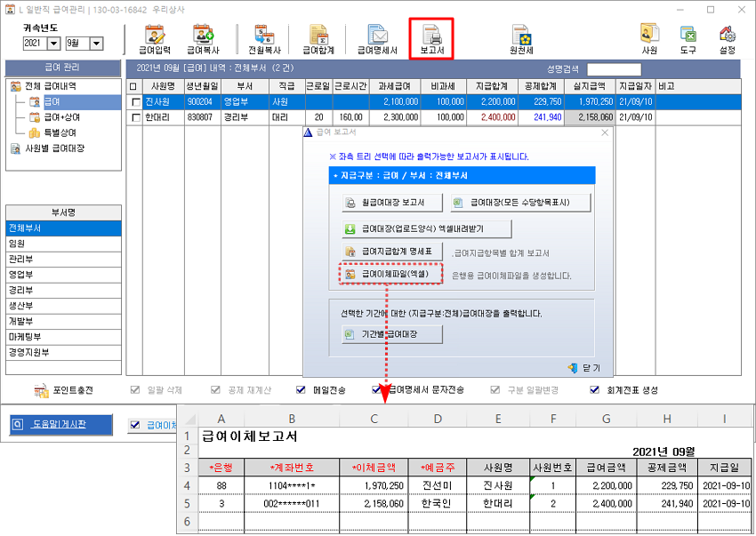Click the 도움말 게시판 link
The width and height of the screenshot is (756, 536).
[x=59, y=424]
